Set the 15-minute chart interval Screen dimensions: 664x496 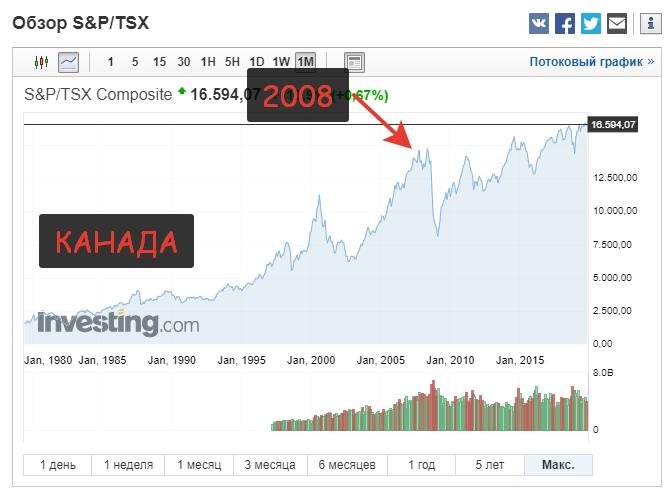[159, 62]
